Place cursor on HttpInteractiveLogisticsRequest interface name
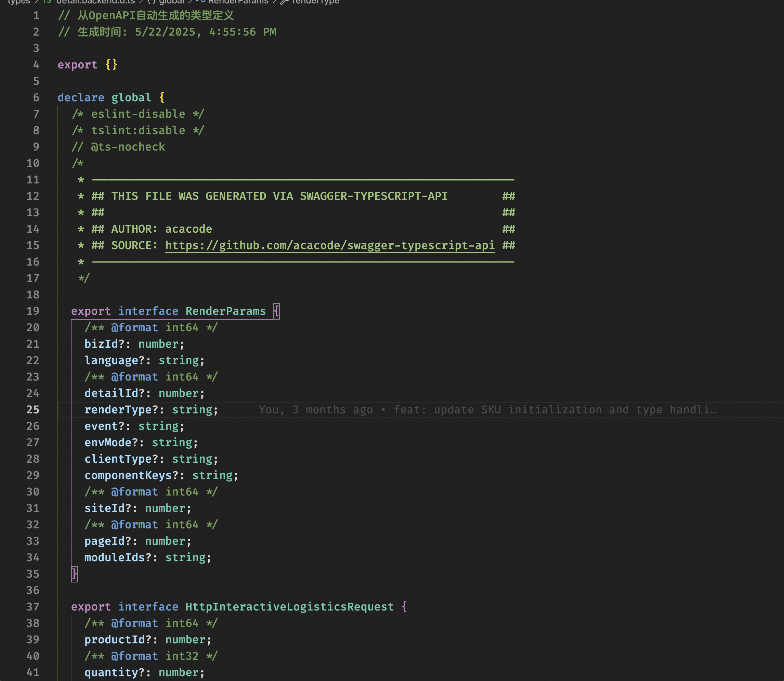Image resolution: width=784 pixels, height=681 pixels. 289,607
